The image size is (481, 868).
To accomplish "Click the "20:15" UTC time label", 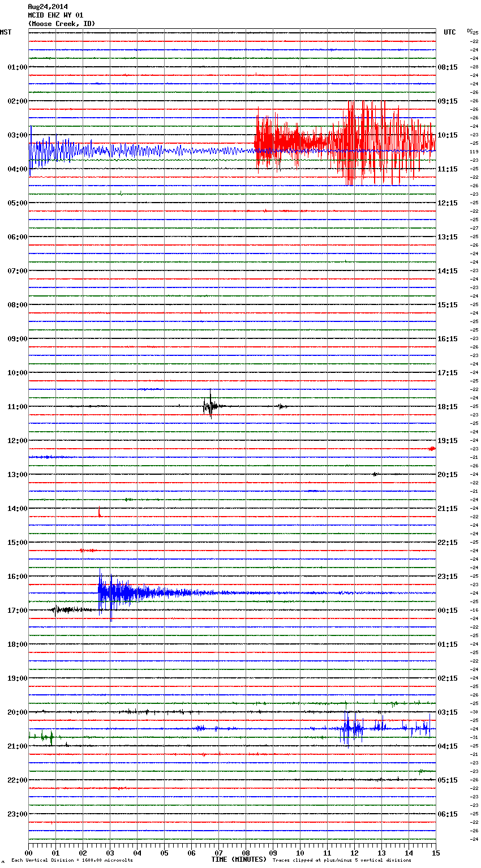I will [x=448, y=474].
